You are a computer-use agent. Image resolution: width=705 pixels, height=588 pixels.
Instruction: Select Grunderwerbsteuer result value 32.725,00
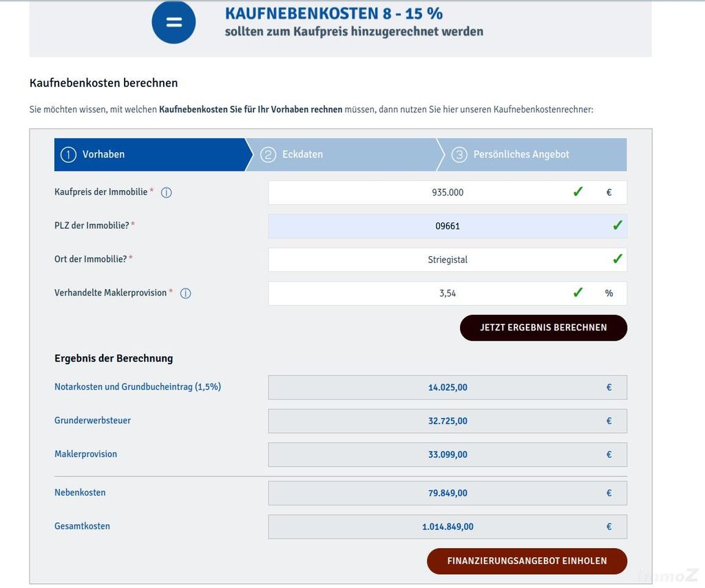pos(448,421)
